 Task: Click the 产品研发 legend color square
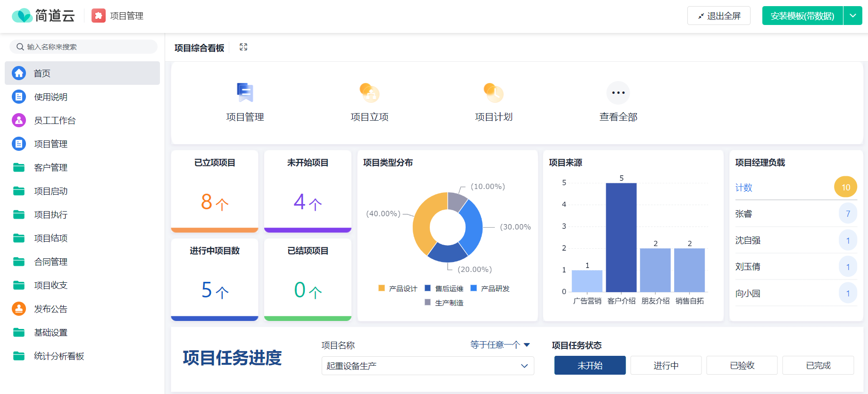474,288
